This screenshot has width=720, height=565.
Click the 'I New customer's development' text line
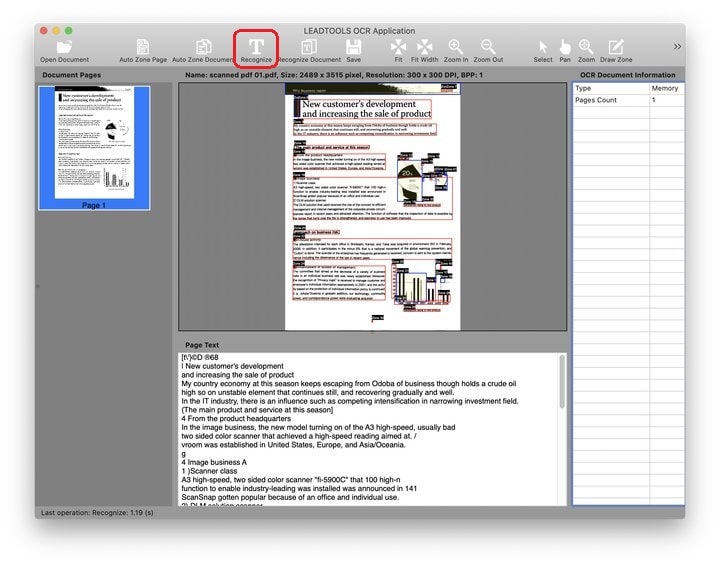(x=232, y=366)
